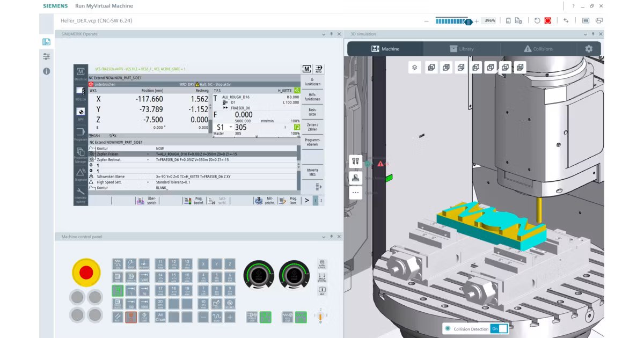Viewport: 644px width, 338px height.
Task: Click the Mitzeichn. softkey
Action: (265, 201)
